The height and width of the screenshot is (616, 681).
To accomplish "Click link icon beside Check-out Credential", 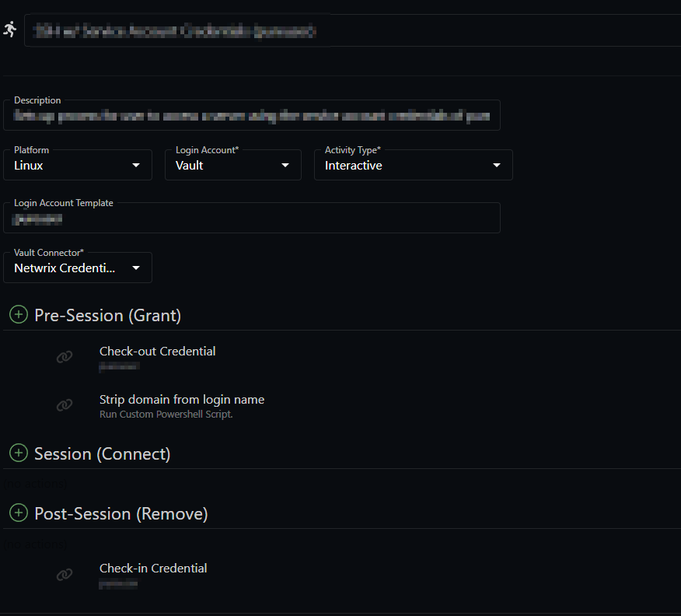I will (x=65, y=357).
